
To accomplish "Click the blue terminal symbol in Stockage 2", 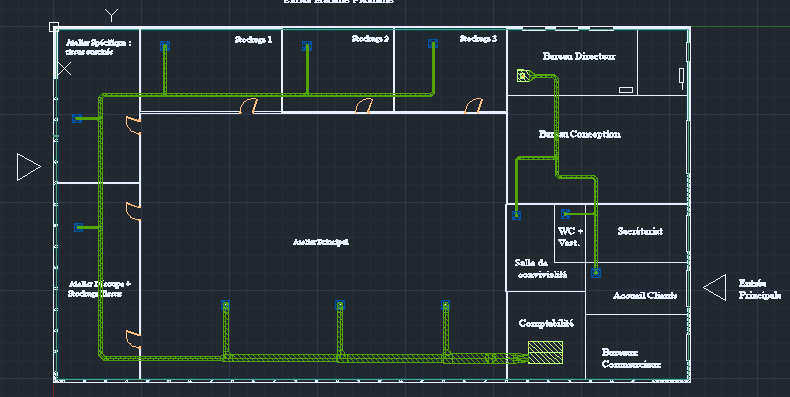I will click(x=307, y=46).
